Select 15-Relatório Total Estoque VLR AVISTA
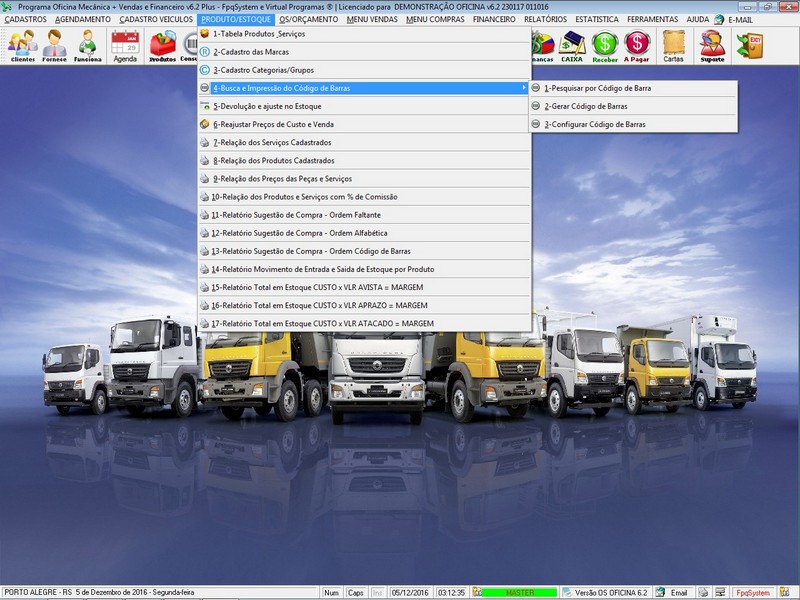800x600 pixels. pos(364,287)
